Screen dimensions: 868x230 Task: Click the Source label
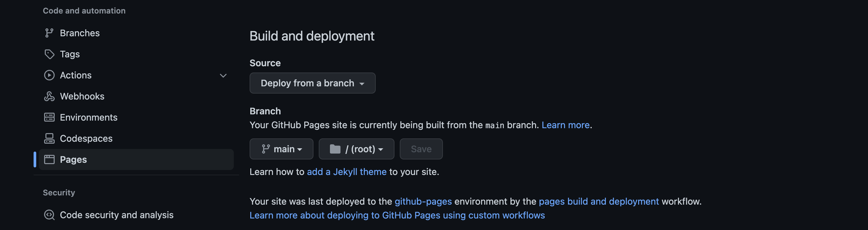click(265, 63)
